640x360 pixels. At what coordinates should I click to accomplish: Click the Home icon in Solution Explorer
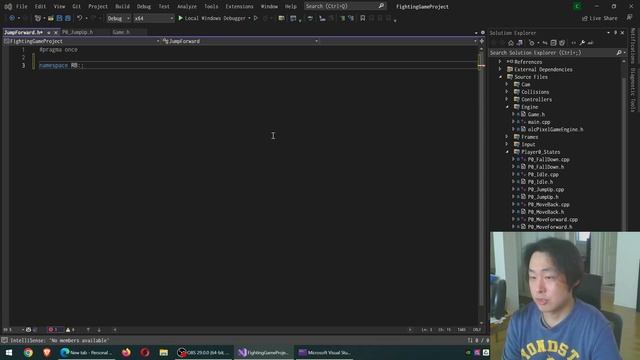point(511,43)
